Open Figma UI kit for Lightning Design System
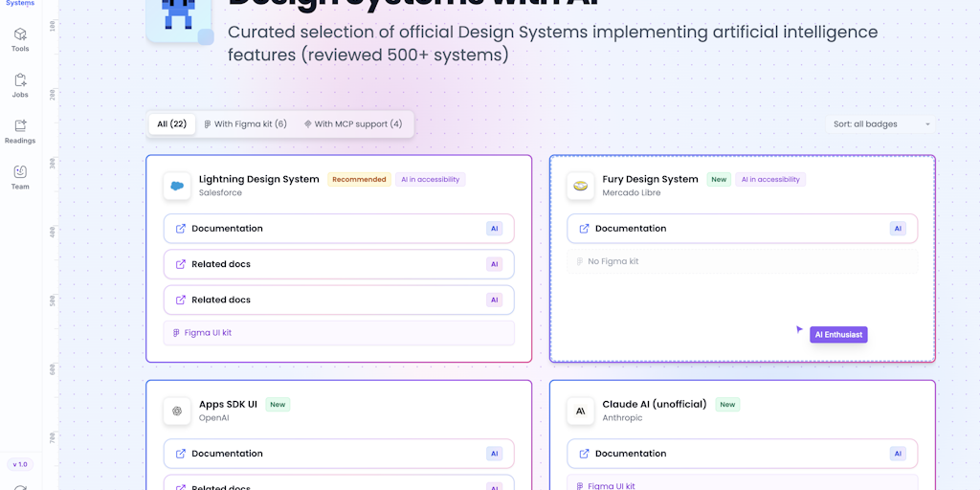The height and width of the screenshot is (490, 980). click(x=208, y=333)
